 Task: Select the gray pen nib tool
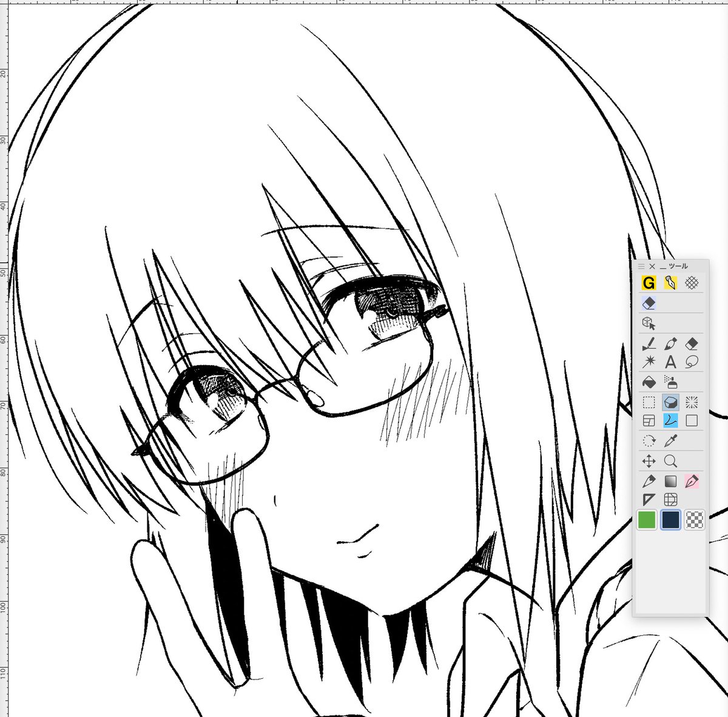(649, 482)
